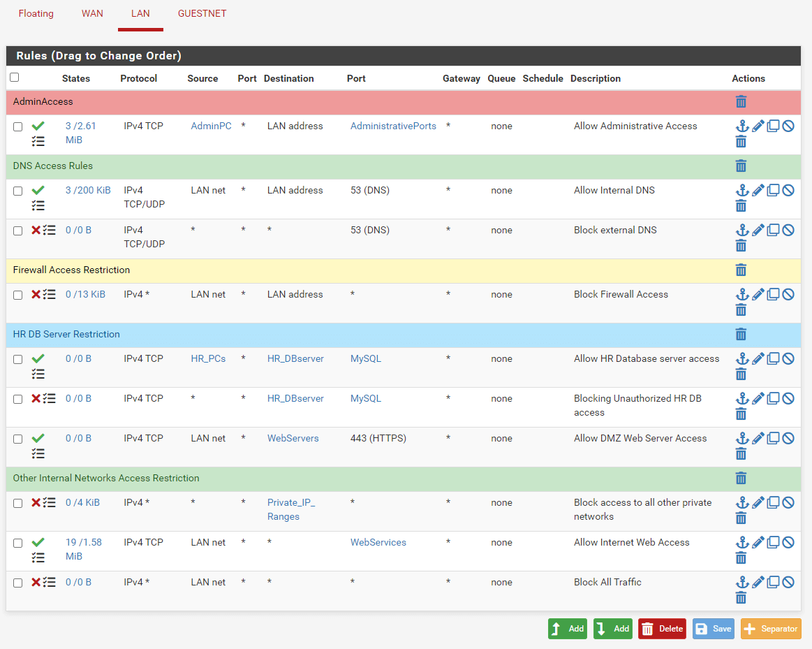
Task: Disable the Block external DNS rule
Action: point(788,230)
